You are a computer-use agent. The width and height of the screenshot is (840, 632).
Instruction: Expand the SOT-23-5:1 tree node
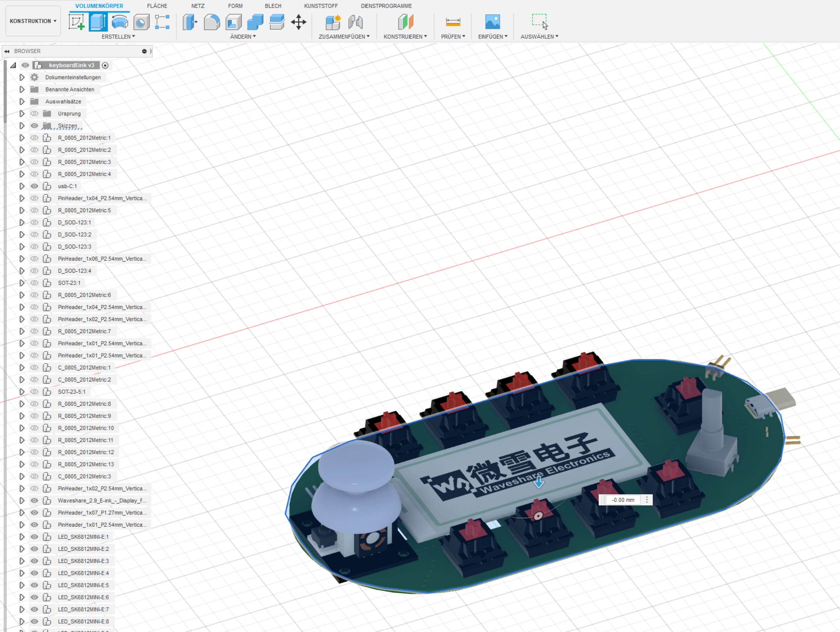pyautogui.click(x=22, y=392)
